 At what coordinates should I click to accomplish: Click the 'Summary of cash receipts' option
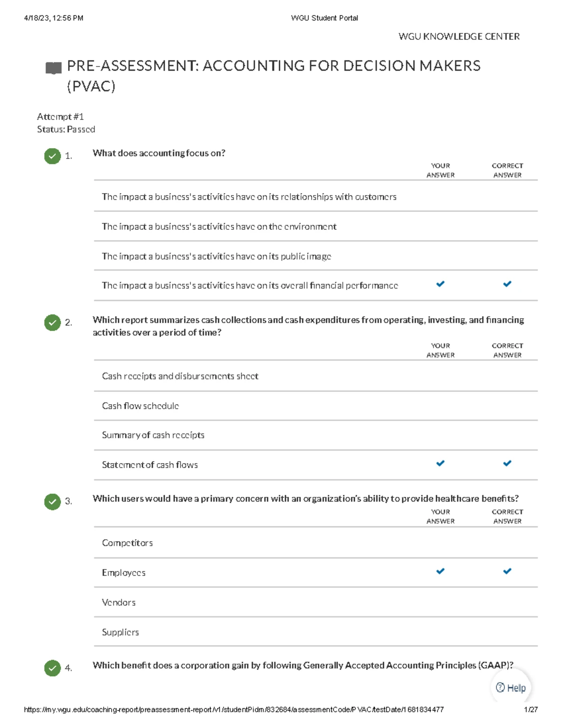click(153, 435)
